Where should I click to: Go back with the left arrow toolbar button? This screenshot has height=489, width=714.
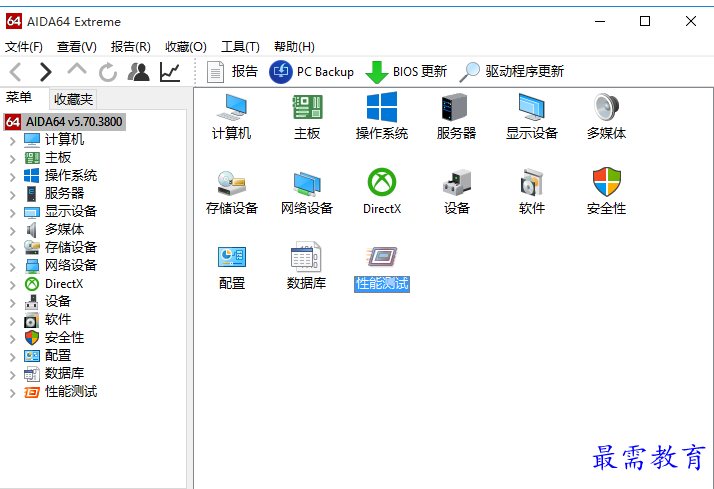pos(16,72)
